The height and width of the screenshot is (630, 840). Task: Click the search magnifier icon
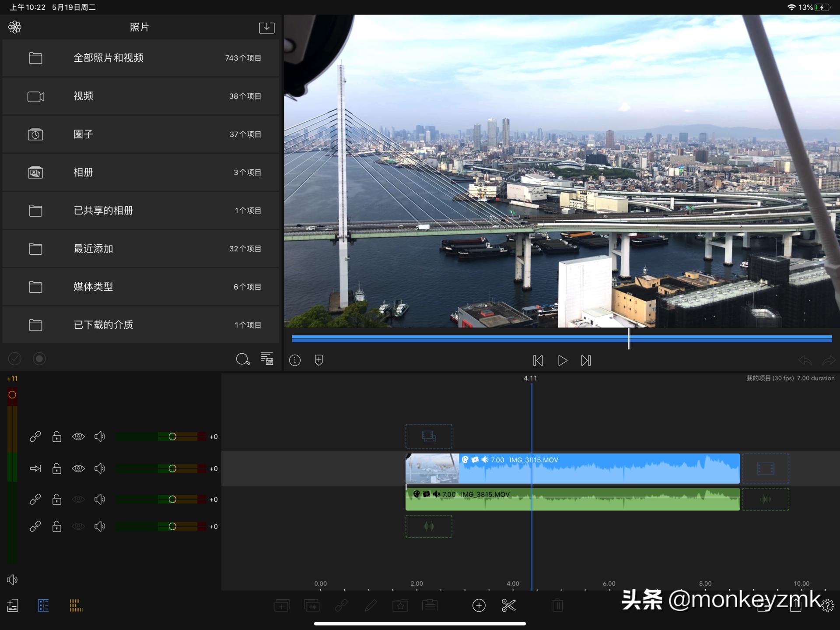tap(242, 359)
